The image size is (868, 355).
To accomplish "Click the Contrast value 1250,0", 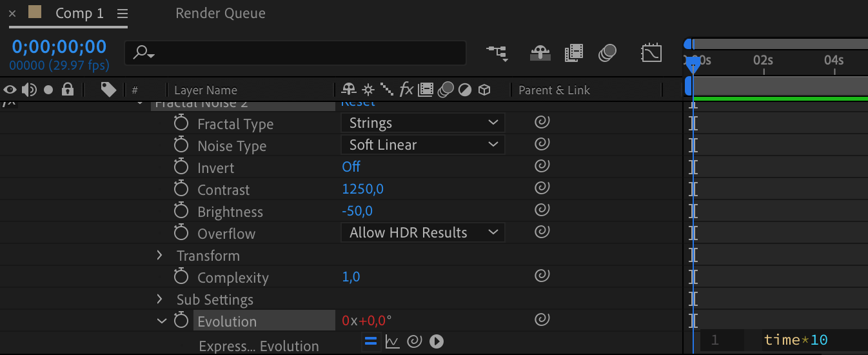I will (362, 189).
